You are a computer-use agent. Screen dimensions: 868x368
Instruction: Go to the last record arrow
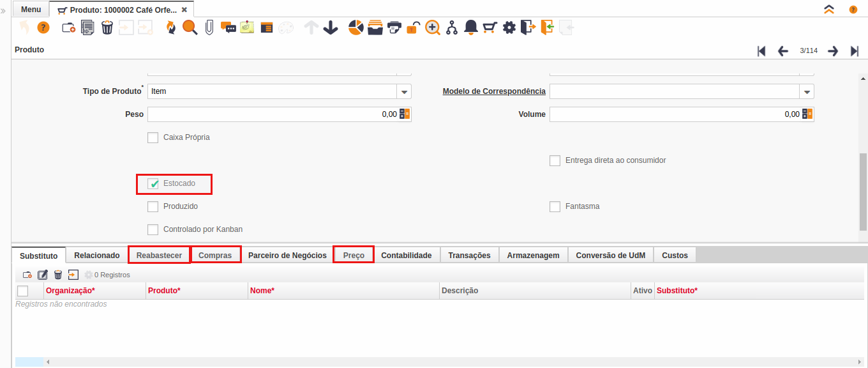coord(855,51)
